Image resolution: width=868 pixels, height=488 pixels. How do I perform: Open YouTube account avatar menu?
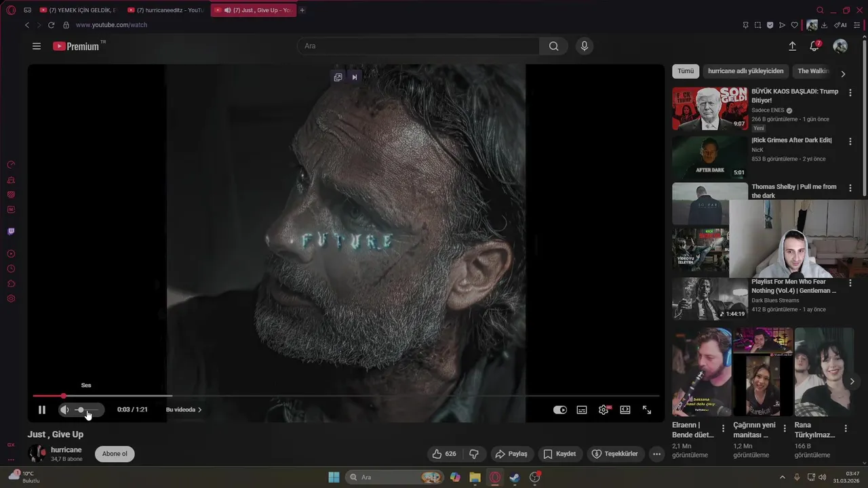pyautogui.click(x=840, y=46)
